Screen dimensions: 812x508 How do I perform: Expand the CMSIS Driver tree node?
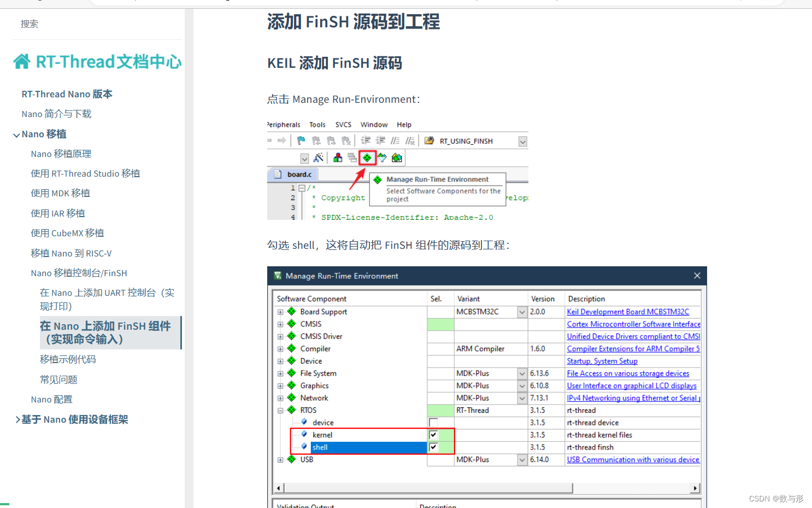click(280, 337)
